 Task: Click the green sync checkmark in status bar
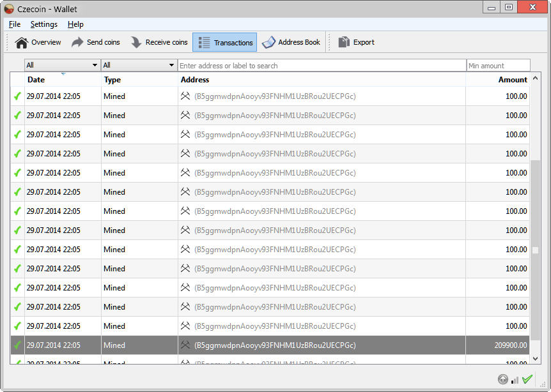point(527,379)
